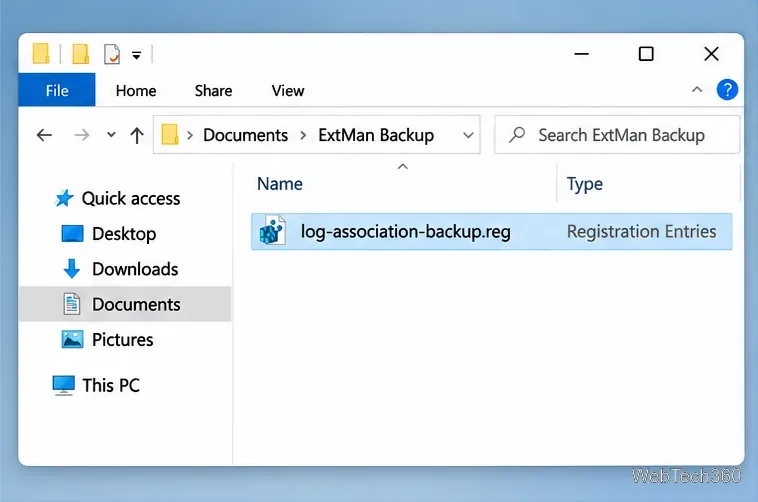Expand the ribbon with the chevron
Image resolution: width=758 pixels, height=502 pixels.
(x=697, y=89)
